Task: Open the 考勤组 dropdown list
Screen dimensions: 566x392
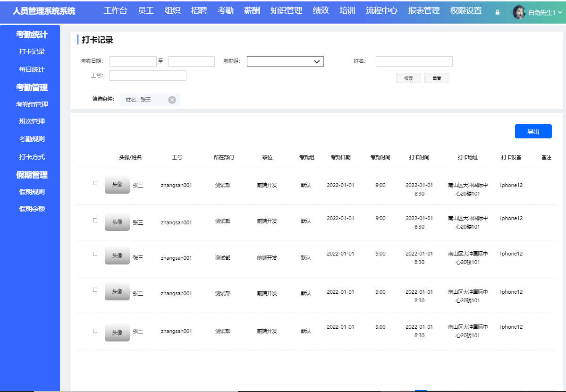Action: pyautogui.click(x=285, y=61)
